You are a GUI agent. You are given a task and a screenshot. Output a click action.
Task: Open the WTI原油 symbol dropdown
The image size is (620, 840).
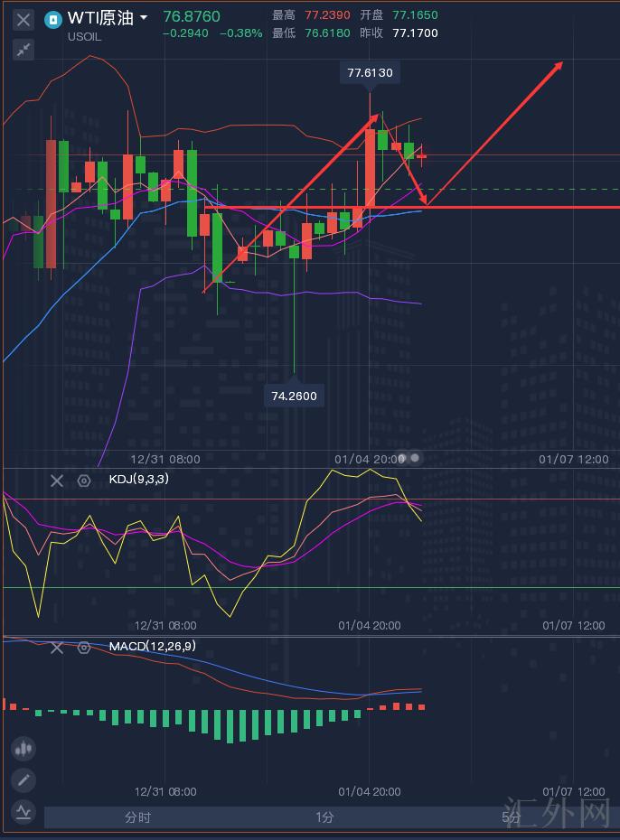coord(143,18)
